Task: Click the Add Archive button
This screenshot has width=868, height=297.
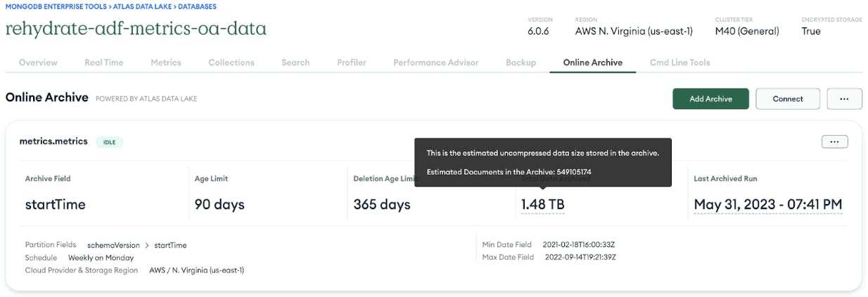Action: pyautogui.click(x=710, y=99)
